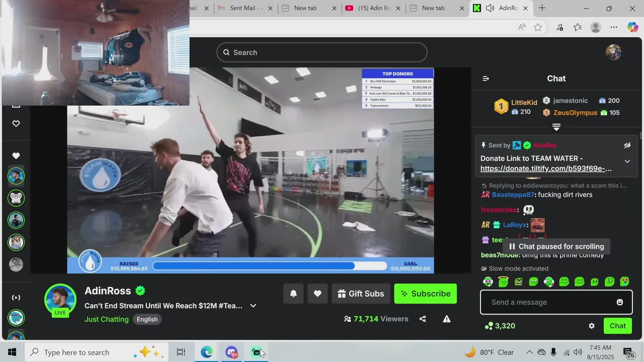644x362 pixels.
Task: Click the Send a message input
Action: click(556, 302)
